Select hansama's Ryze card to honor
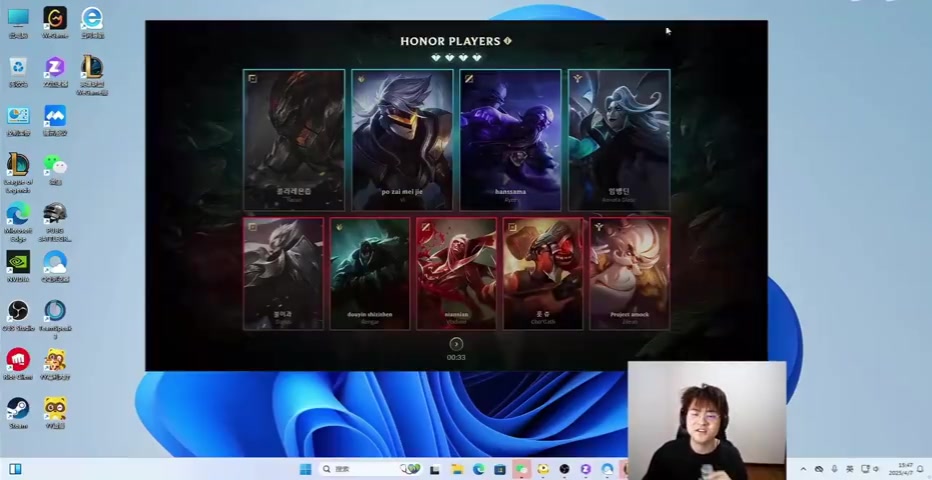This screenshot has width=932, height=480. coord(510,139)
